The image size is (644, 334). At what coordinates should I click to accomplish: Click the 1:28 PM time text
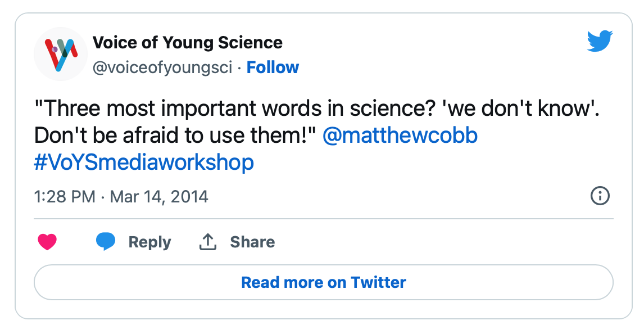[65, 197]
